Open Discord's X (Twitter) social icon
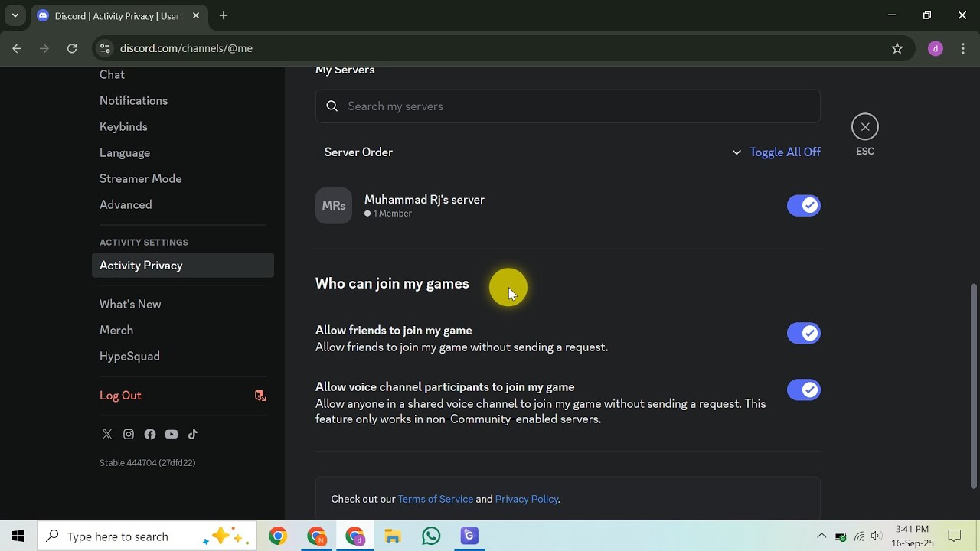Viewport: 980px width, 551px height. [x=107, y=434]
